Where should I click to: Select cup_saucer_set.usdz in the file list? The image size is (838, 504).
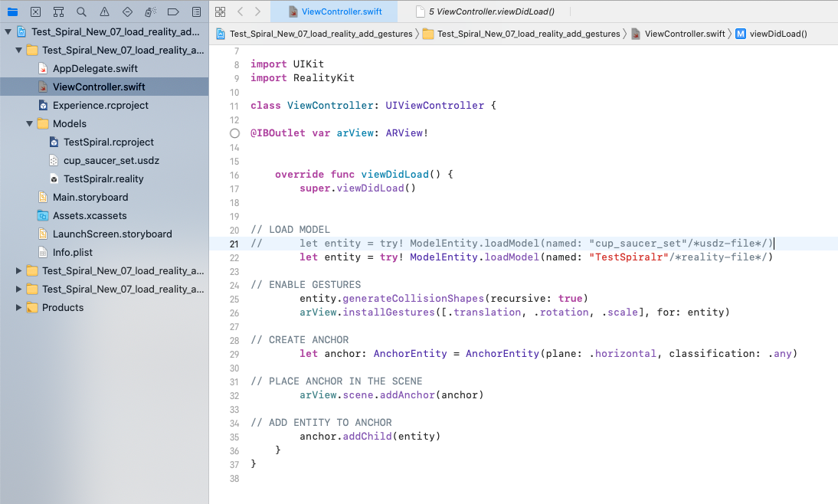[x=111, y=161]
